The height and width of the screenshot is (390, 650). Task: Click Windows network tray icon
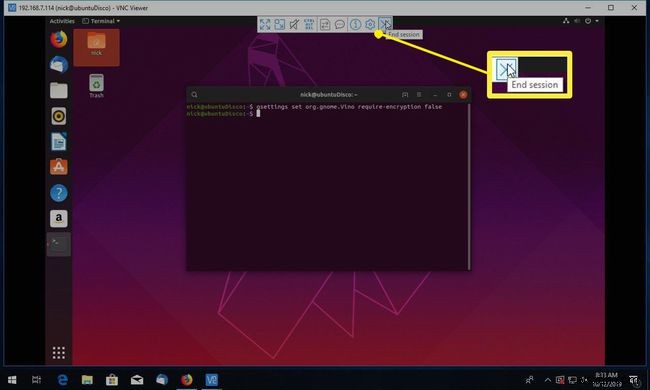(572, 380)
